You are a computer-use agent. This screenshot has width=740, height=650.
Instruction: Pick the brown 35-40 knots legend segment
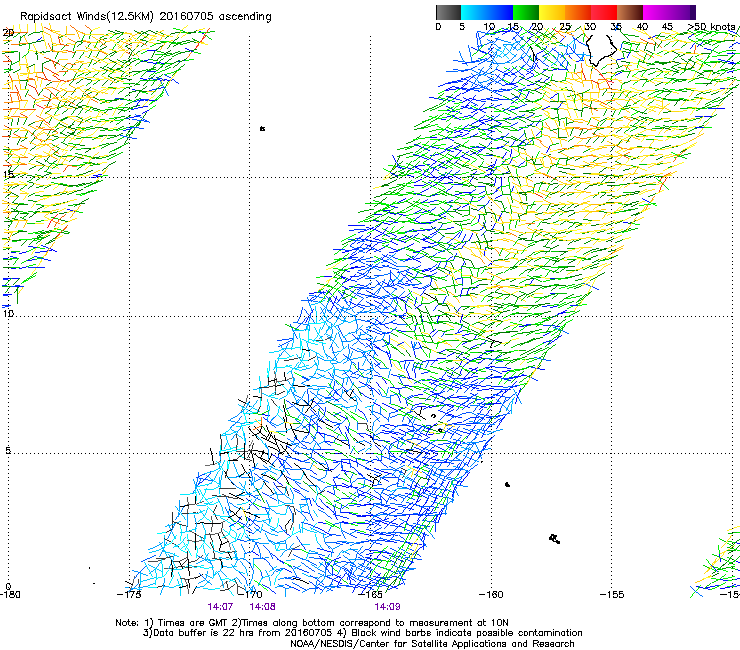(630, 12)
